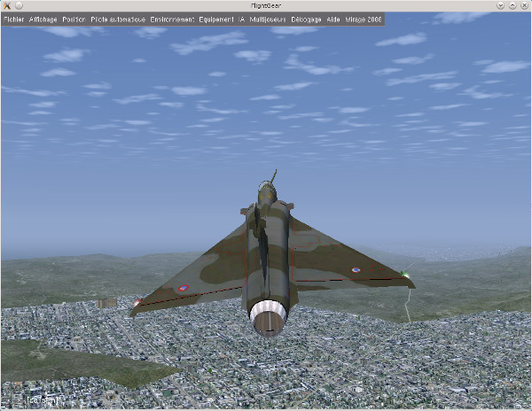This screenshot has width=532, height=411.
Task: Click the roundel on the left wing
Action: (x=184, y=288)
